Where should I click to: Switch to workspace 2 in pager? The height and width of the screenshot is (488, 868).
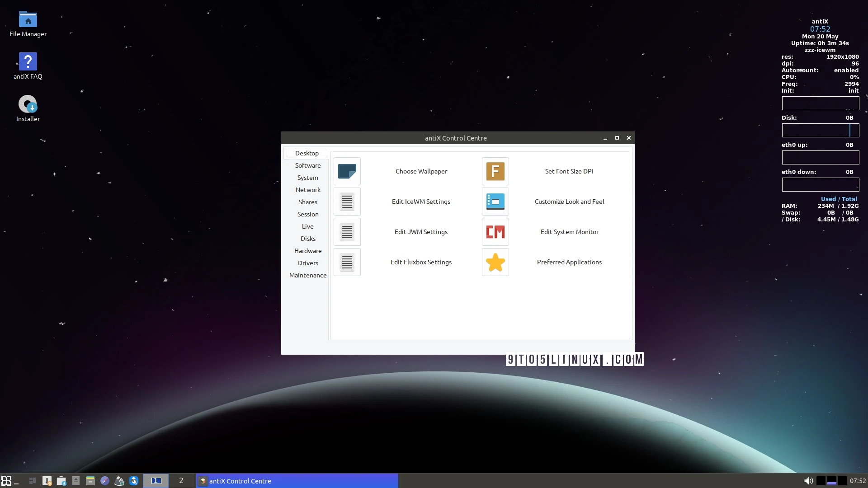point(181,481)
